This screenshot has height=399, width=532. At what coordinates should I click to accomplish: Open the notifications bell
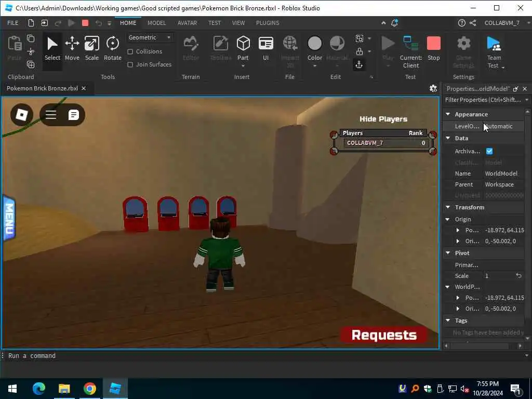click(394, 23)
